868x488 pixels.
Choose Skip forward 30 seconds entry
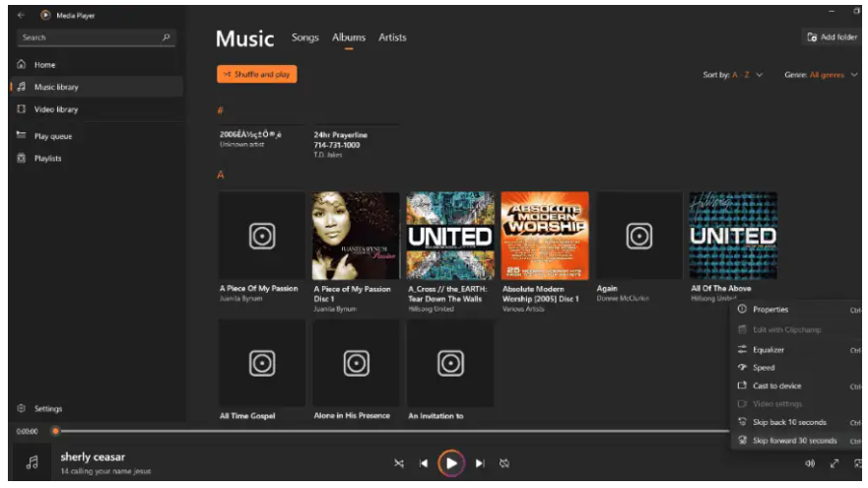pyautogui.click(x=797, y=441)
